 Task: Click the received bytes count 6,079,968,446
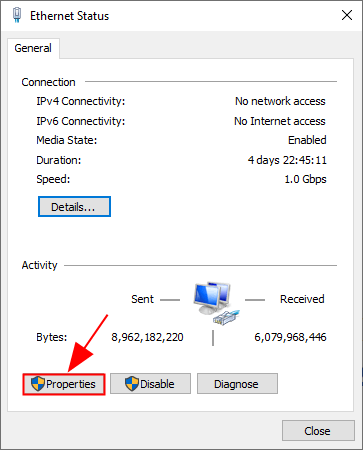pos(290,337)
